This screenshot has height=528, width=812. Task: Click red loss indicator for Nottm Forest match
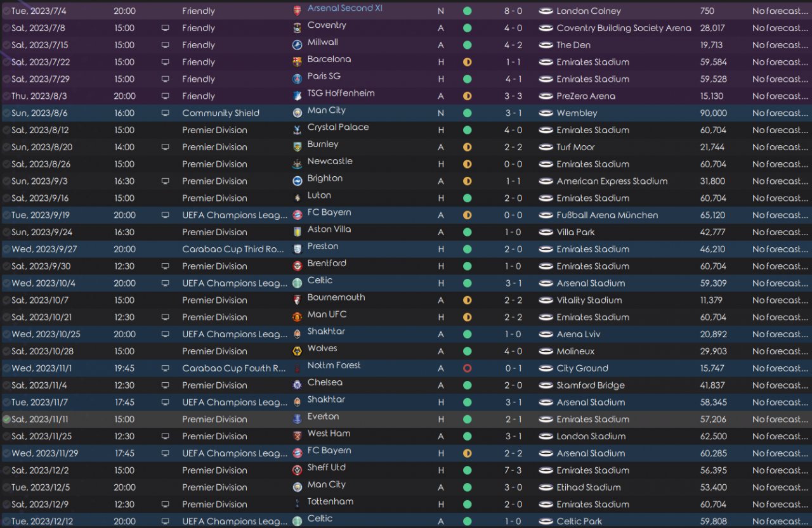(468, 368)
